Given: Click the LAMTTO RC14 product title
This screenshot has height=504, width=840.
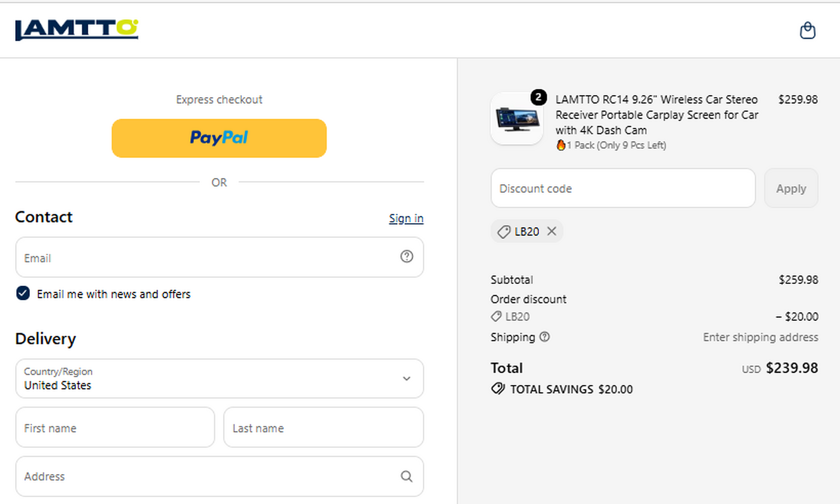Looking at the screenshot, I should 657,114.
